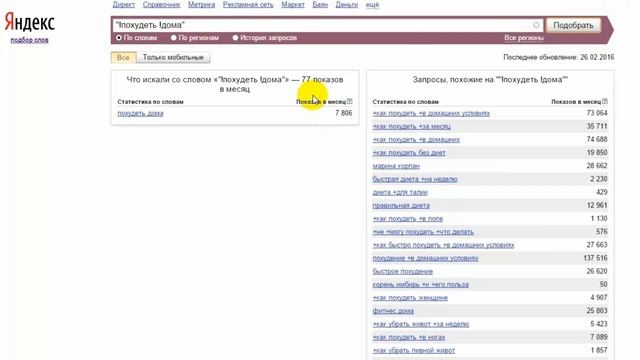640x360 pixels.
Task: Open быстрая диета +на неделю link
Action: tap(415, 179)
